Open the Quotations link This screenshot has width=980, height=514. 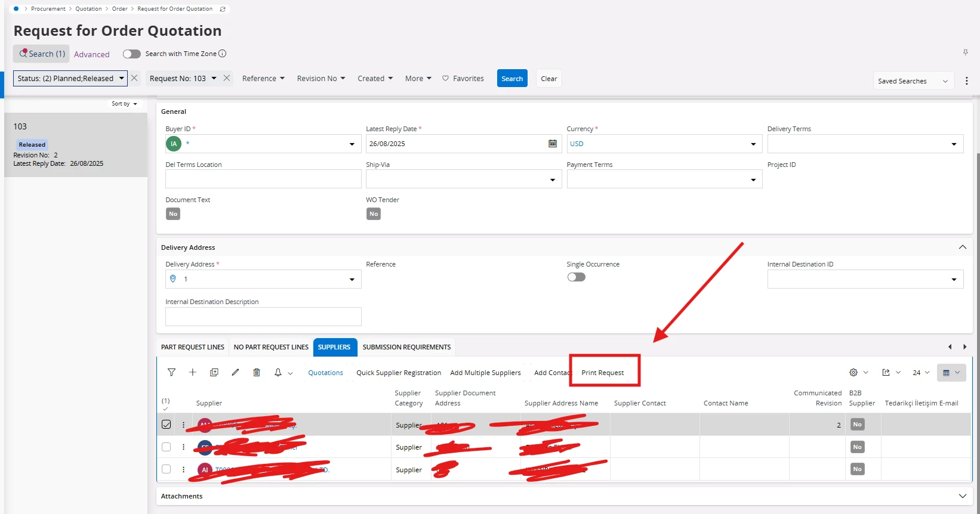click(x=325, y=373)
